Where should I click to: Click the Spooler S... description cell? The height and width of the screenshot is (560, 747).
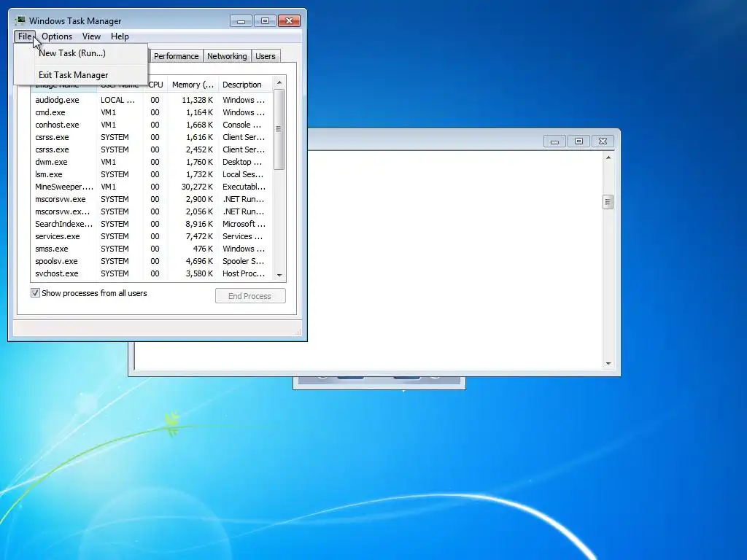(243, 261)
